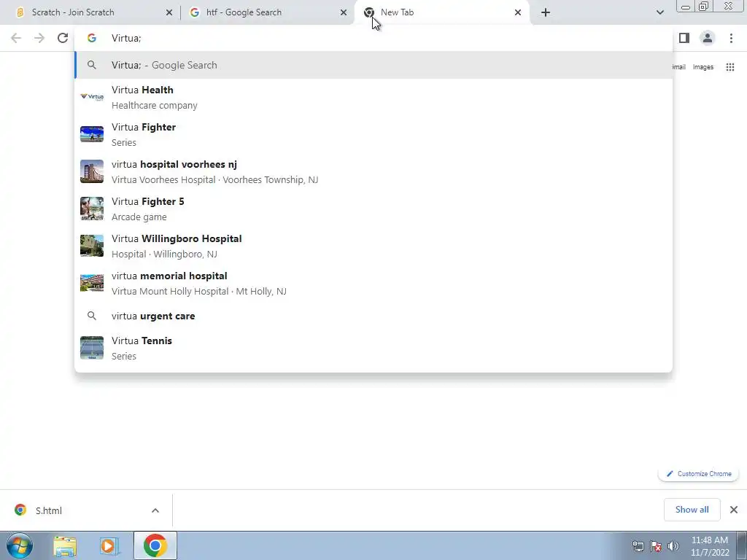The height and width of the screenshot is (560, 747).
Task: Open the Google apps grid
Action: tap(729, 67)
